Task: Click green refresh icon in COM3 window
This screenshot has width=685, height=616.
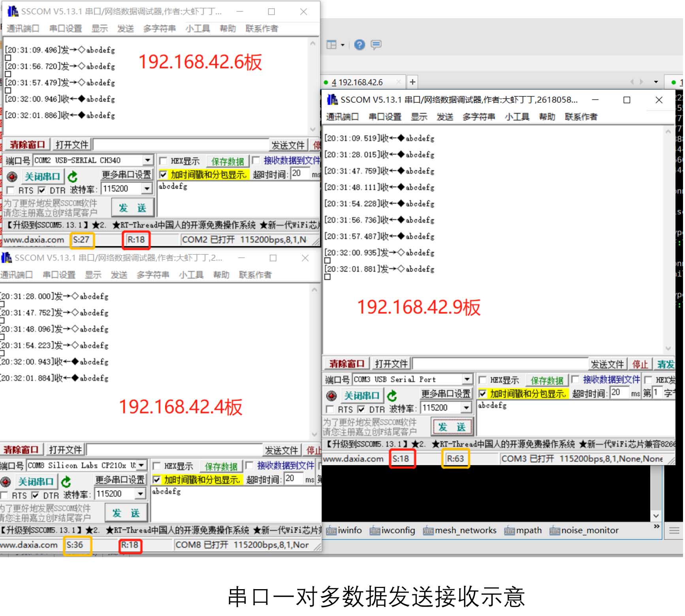Action: point(392,396)
